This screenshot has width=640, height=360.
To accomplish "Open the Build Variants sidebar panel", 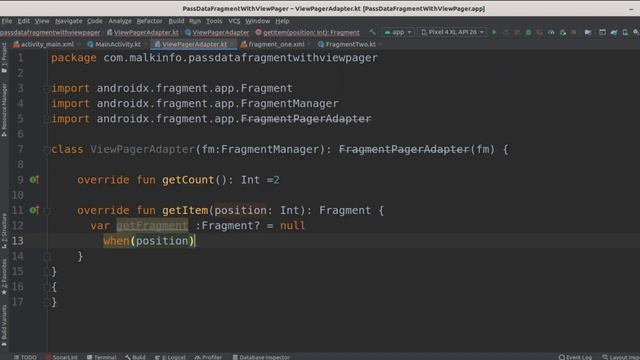I will pyautogui.click(x=4, y=325).
